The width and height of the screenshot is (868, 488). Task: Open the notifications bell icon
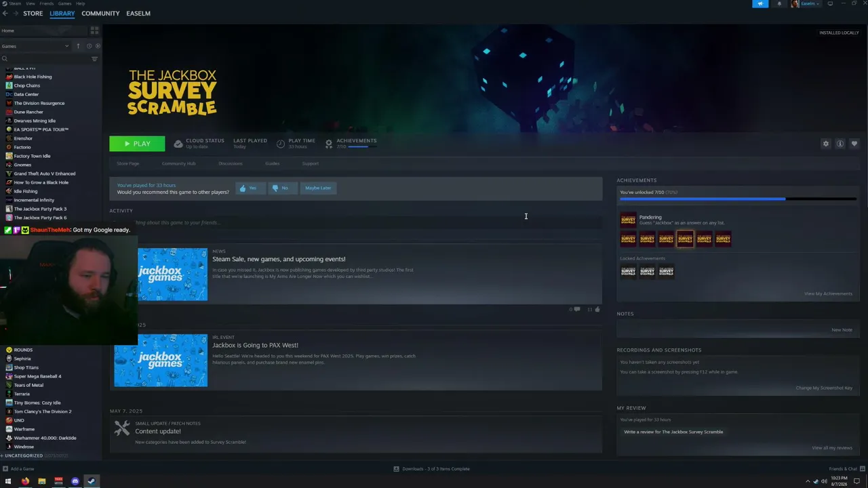point(778,4)
